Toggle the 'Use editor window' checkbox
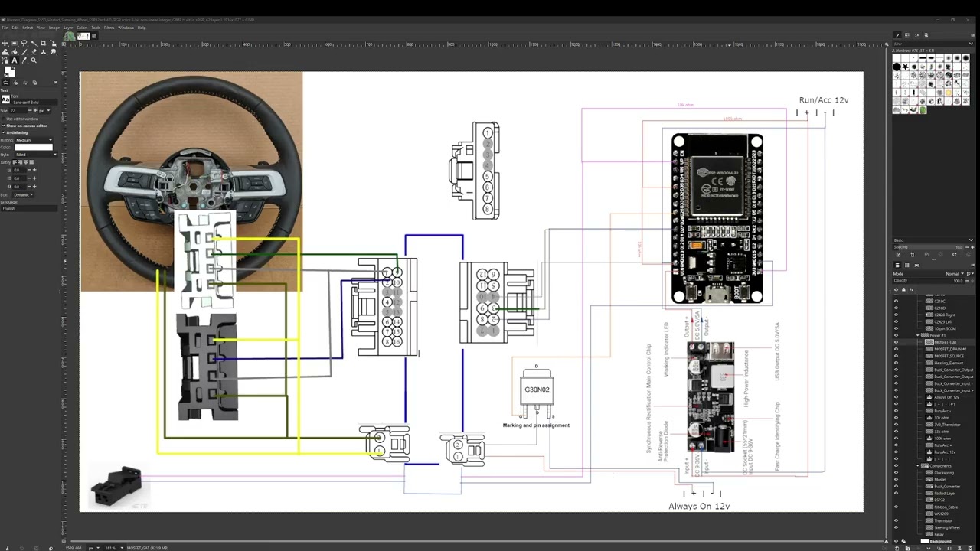Screen dimensions: 980x551 pos(4,119)
